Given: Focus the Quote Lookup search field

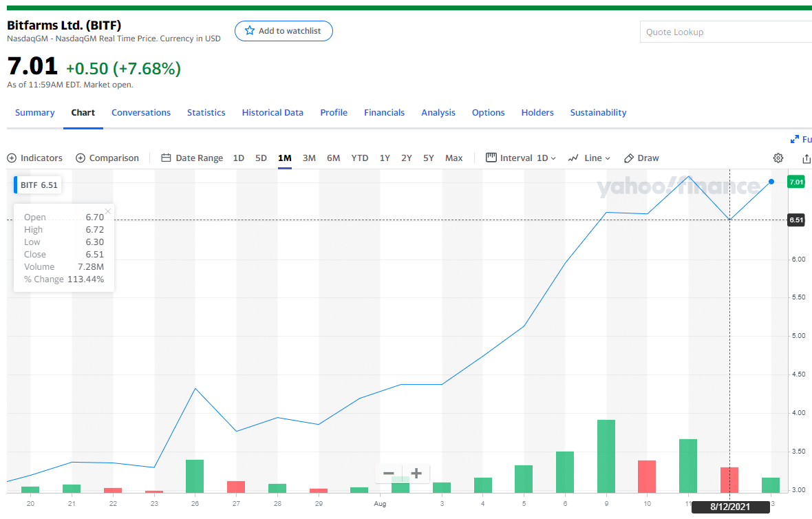Looking at the screenshot, I should 726,32.
